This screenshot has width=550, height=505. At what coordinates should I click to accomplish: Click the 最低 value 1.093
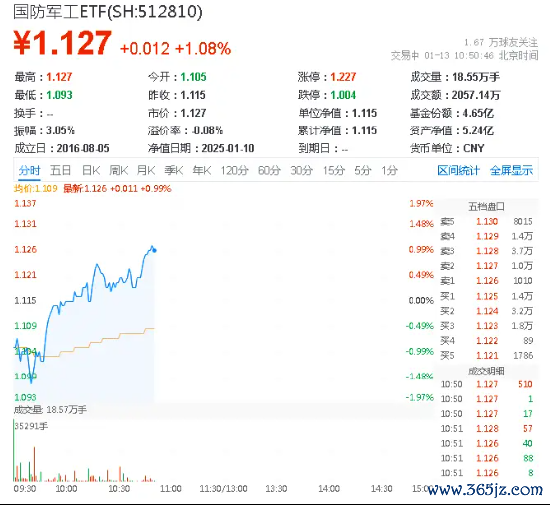(59, 95)
